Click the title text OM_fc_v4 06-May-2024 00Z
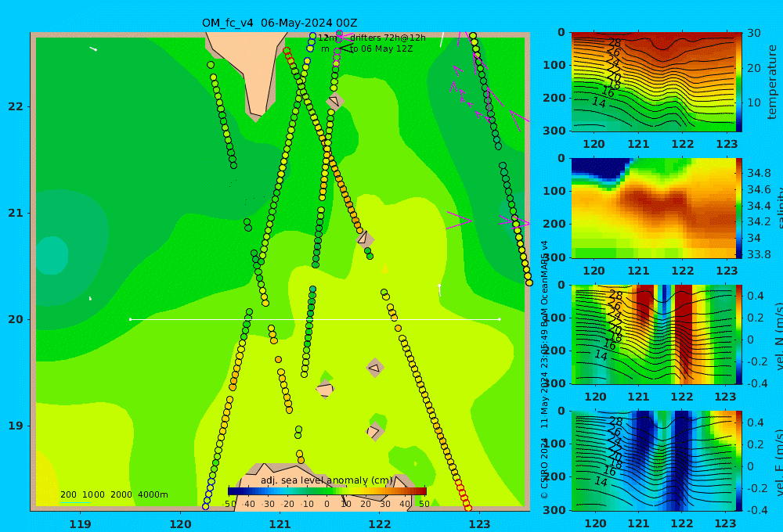The width and height of the screenshot is (783, 532). pyautogui.click(x=280, y=23)
